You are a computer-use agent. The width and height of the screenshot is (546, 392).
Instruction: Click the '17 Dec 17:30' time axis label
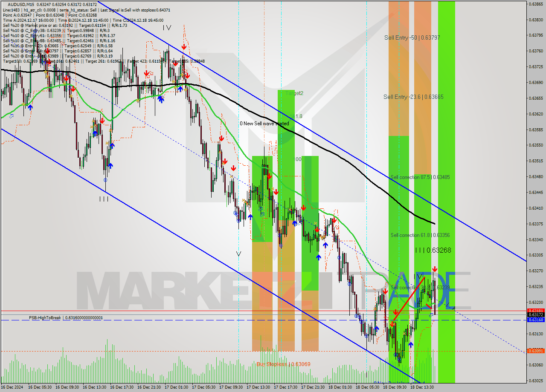click(x=285, y=388)
